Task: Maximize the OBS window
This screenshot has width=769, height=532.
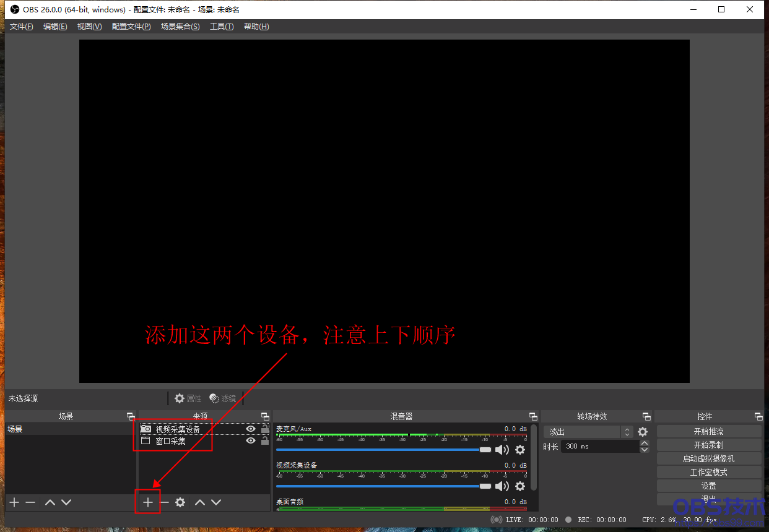Action: [x=721, y=9]
